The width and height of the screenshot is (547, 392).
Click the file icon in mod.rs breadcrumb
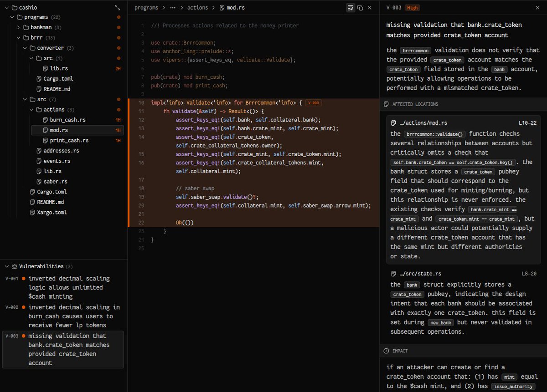[222, 8]
